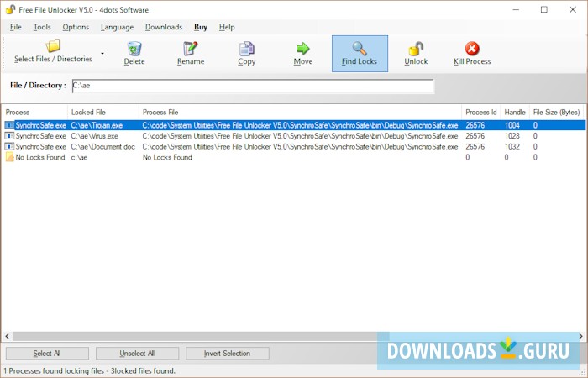Click the Select Files / Directories folder icon

tap(53, 46)
